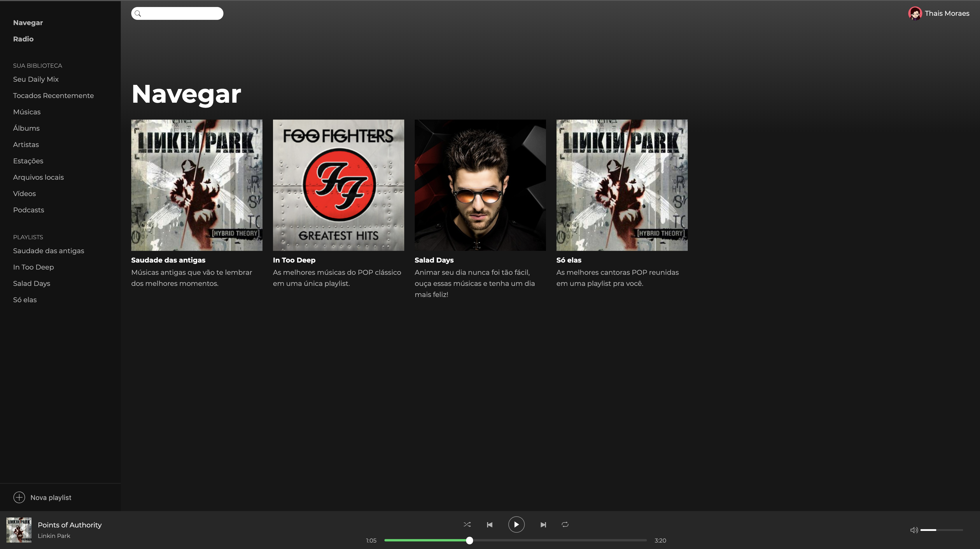
Task: Click Points of Authority song title
Action: click(x=70, y=525)
